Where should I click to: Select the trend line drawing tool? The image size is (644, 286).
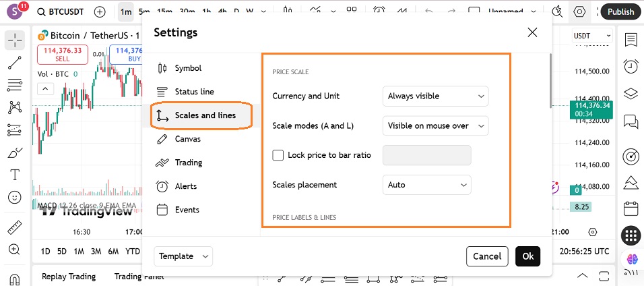click(15, 63)
